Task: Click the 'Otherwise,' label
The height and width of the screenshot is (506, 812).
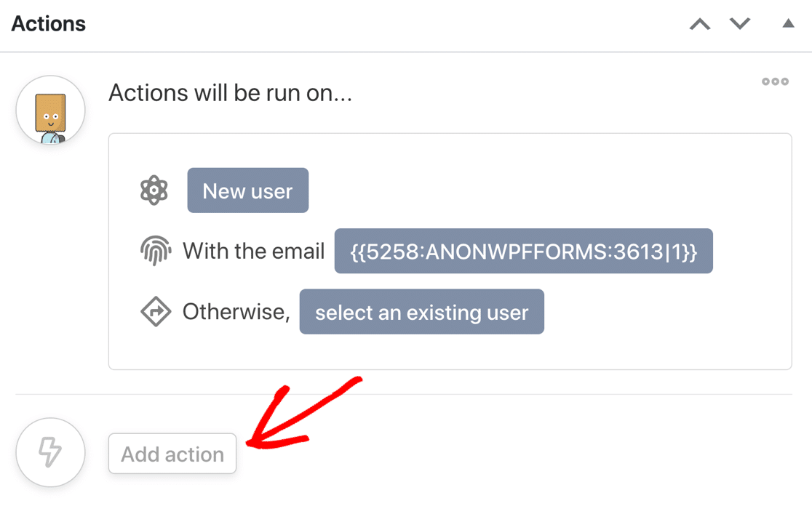Action: coord(236,312)
